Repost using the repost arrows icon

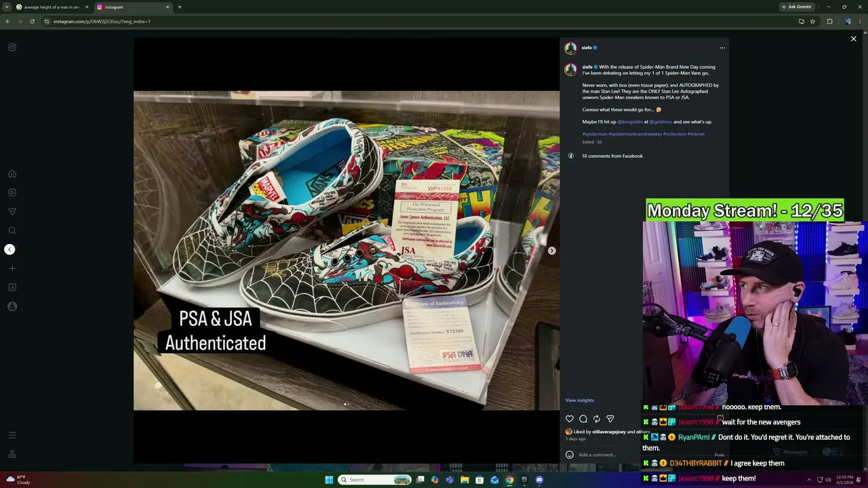[x=597, y=419]
